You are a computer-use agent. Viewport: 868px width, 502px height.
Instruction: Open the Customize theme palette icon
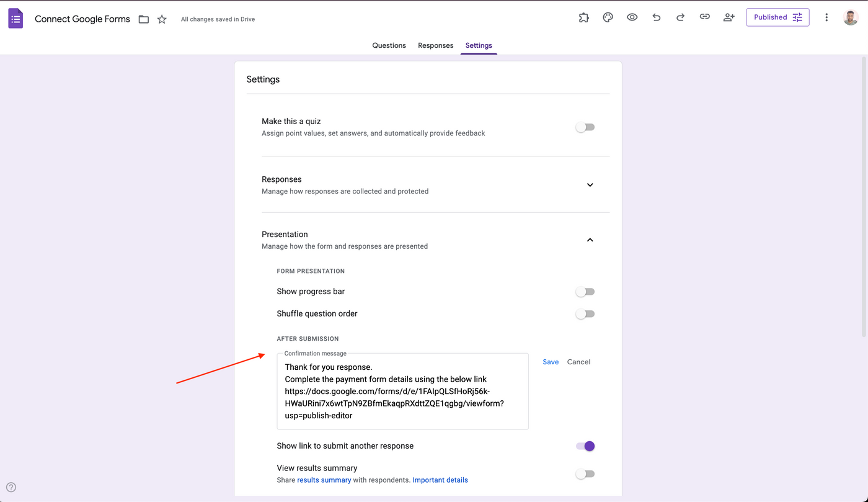[x=608, y=17]
